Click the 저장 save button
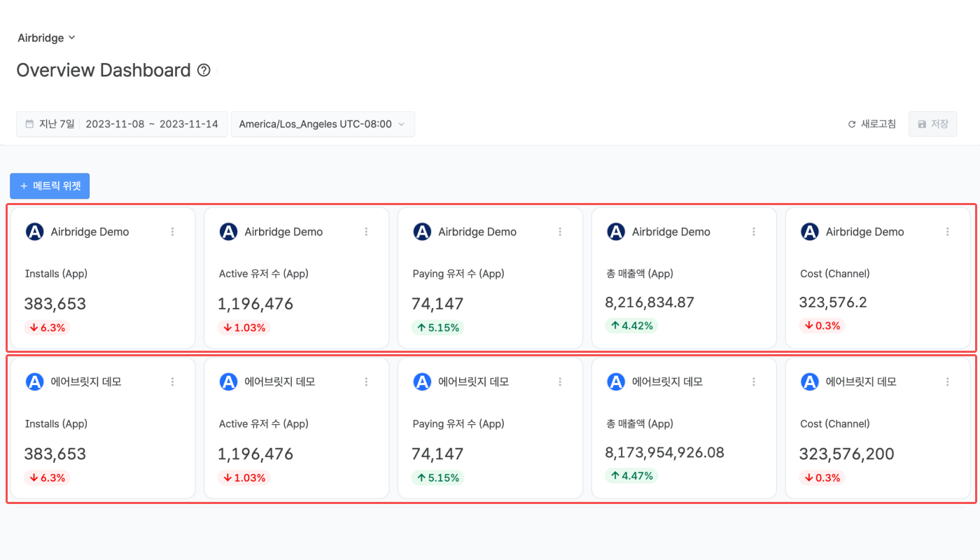The width and height of the screenshot is (980, 560). point(932,124)
